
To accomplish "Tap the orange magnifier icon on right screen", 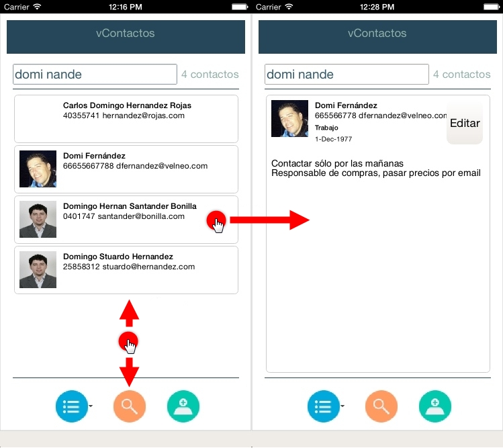I will point(381,406).
